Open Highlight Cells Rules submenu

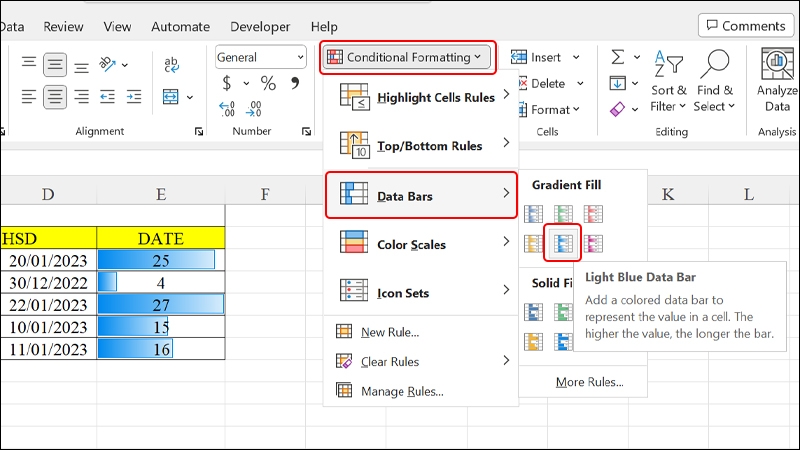tap(421, 97)
